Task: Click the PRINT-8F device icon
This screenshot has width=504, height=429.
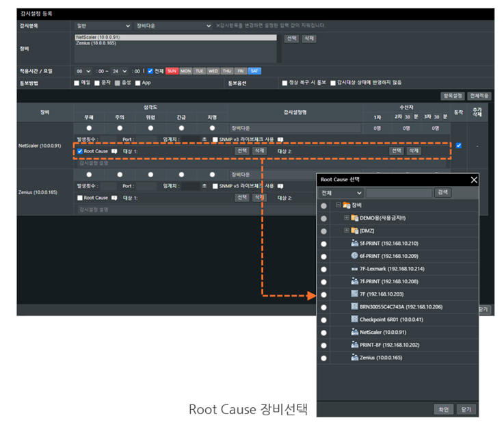Action: pos(354,344)
